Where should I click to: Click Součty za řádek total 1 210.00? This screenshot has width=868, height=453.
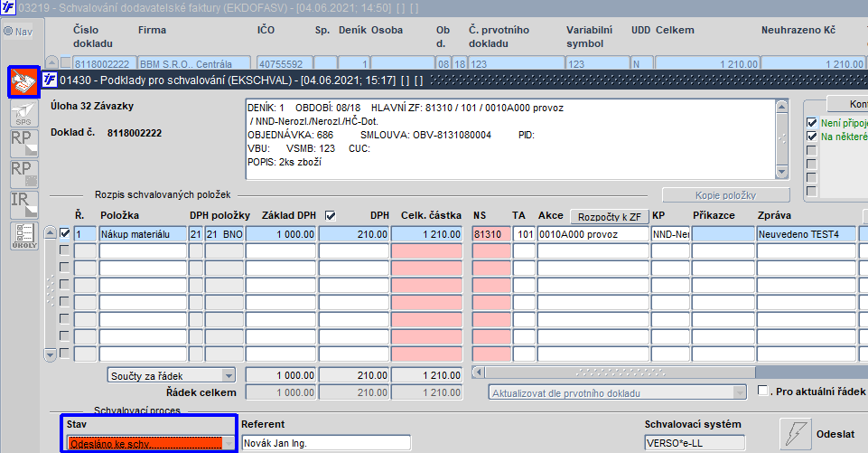(427, 375)
